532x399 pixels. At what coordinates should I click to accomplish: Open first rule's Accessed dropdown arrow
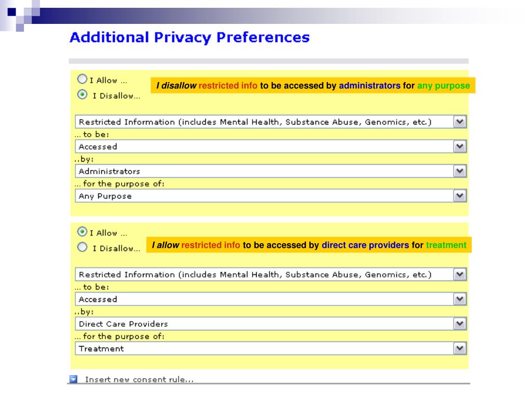coord(460,147)
